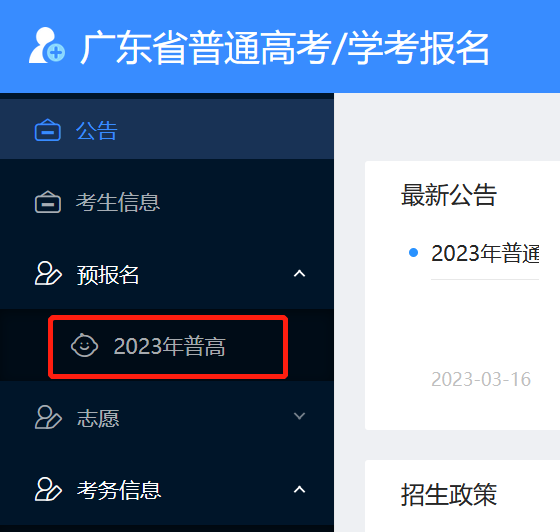Viewport: 560px width, 532px height.
Task: Click the 广东省普通高考/学考报名 header title
Action: [285, 47]
